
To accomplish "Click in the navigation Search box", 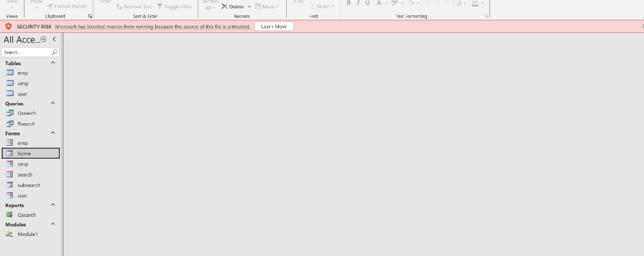I will tap(26, 52).
